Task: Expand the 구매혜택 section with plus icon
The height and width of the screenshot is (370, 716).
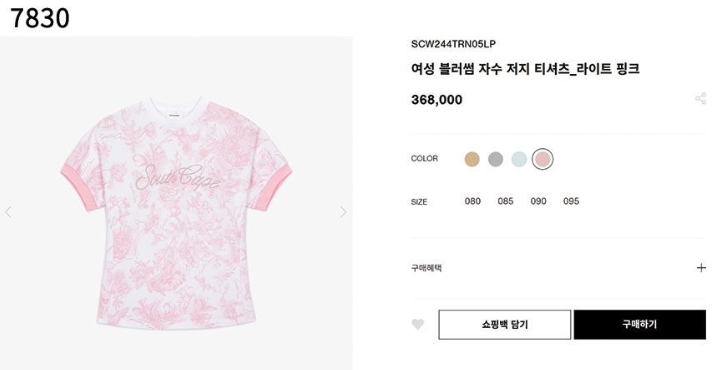Action: tap(701, 268)
